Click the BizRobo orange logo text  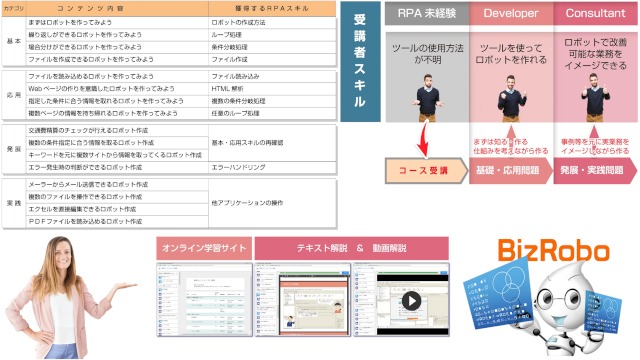553,251
